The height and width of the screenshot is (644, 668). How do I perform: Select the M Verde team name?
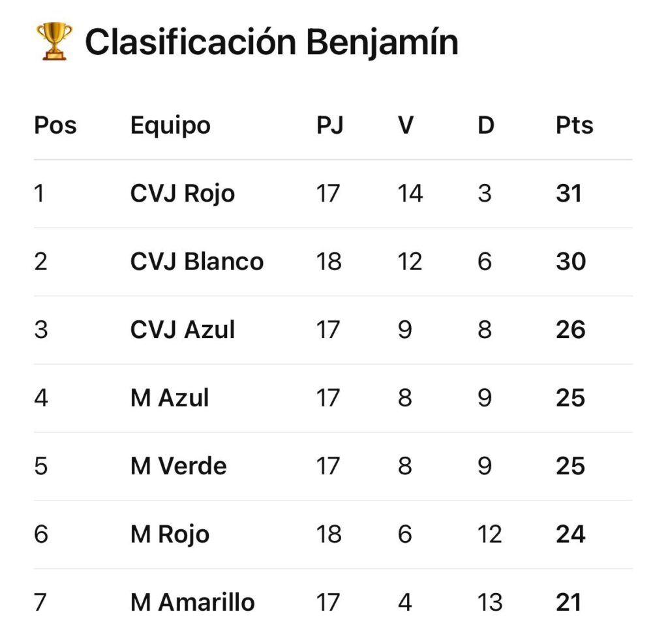tap(179, 466)
